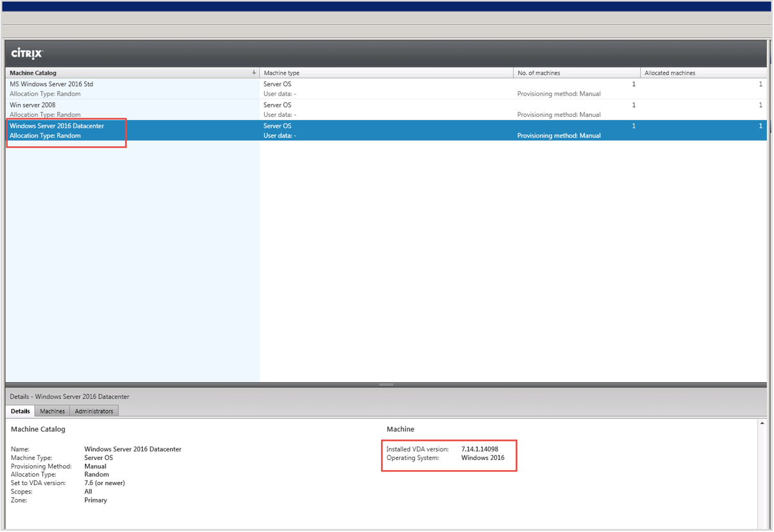
Task: Click the Scopes label in details
Action: point(21,492)
